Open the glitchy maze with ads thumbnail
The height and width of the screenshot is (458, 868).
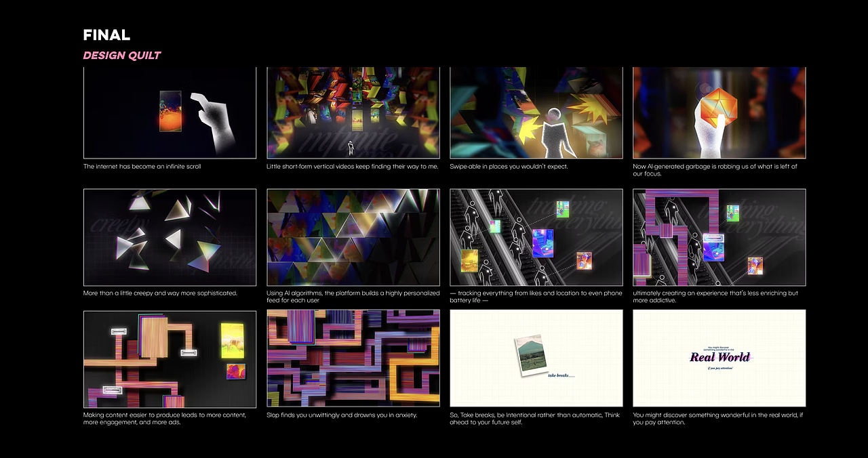click(x=170, y=358)
